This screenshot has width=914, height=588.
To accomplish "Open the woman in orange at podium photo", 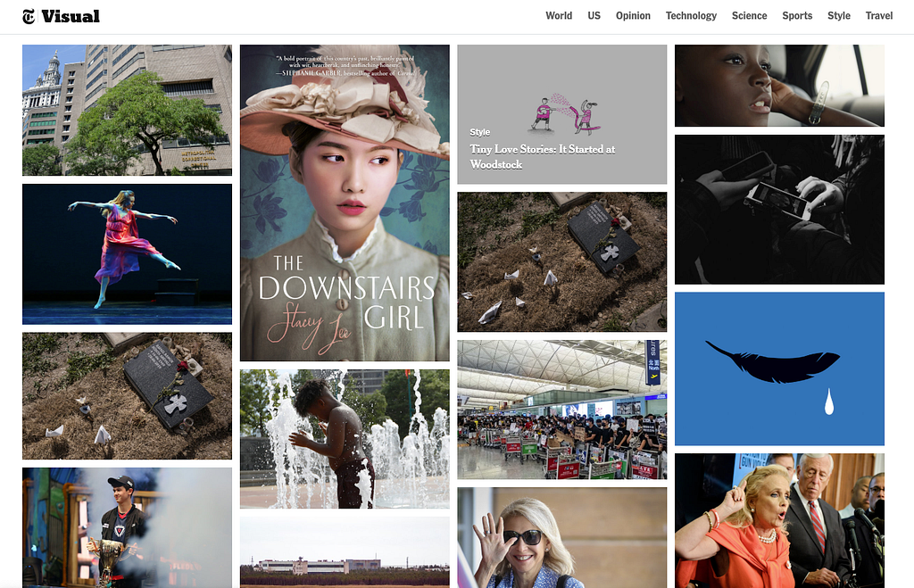I will pos(779,521).
